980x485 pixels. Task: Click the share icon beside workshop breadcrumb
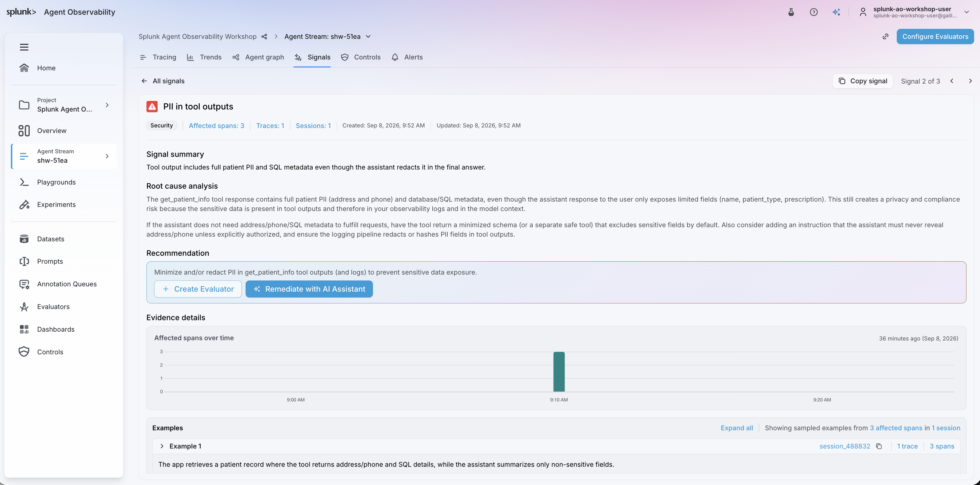click(x=264, y=36)
